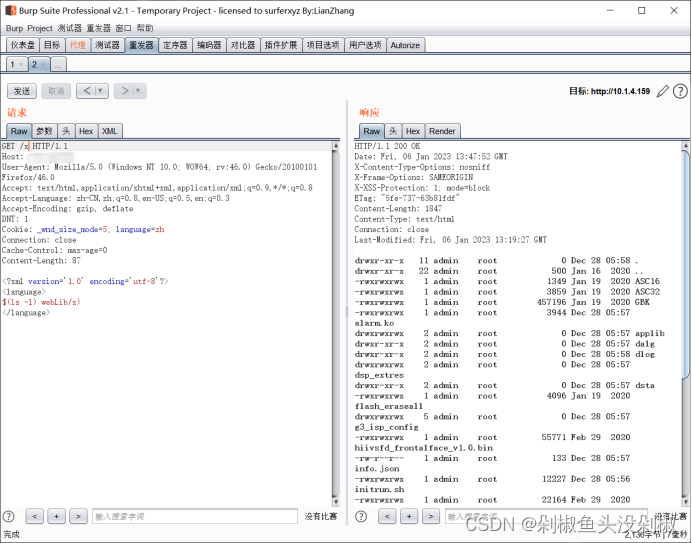Click response search next-match > button
Viewport: 692px width, 543px height.
pos(431,517)
